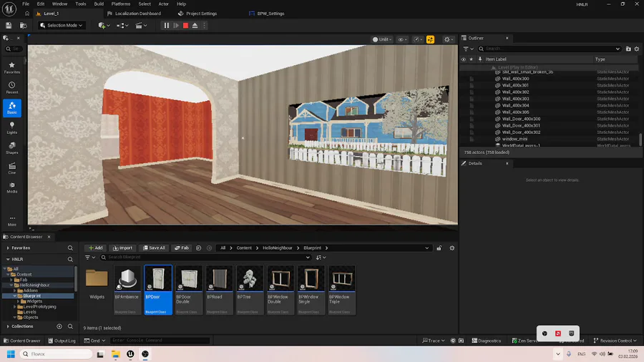Open the Lights category in Place Actors

[x=12, y=127]
